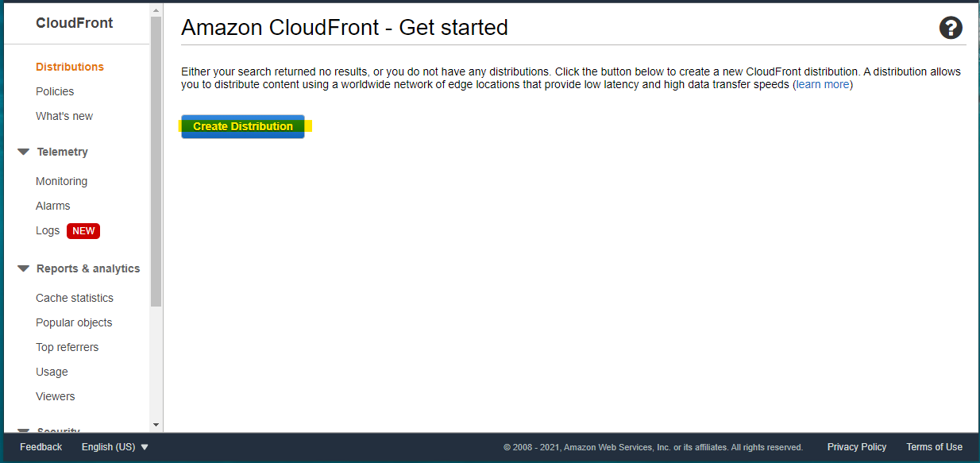Open the learn more link

point(822,84)
